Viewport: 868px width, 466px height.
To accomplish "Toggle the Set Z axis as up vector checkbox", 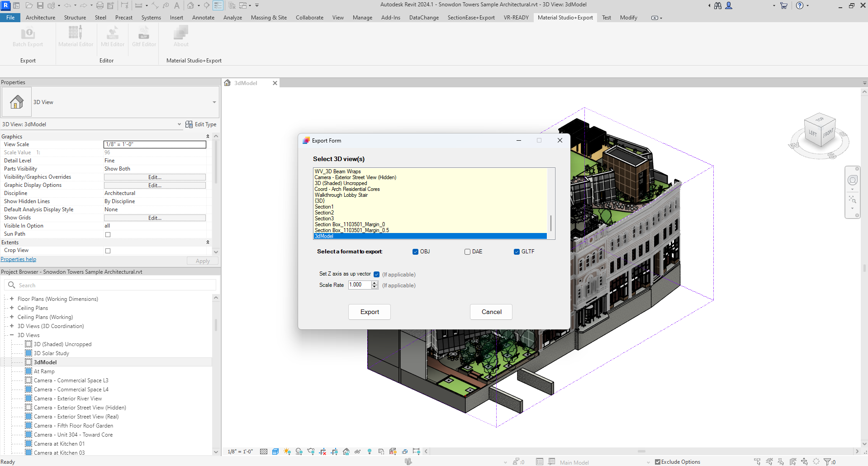I will click(x=376, y=274).
